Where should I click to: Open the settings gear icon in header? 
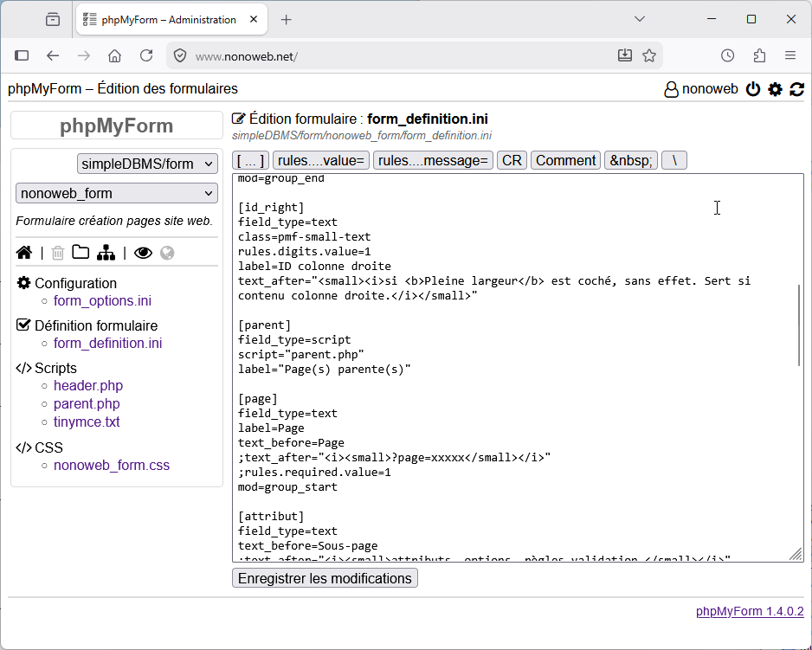click(x=776, y=89)
